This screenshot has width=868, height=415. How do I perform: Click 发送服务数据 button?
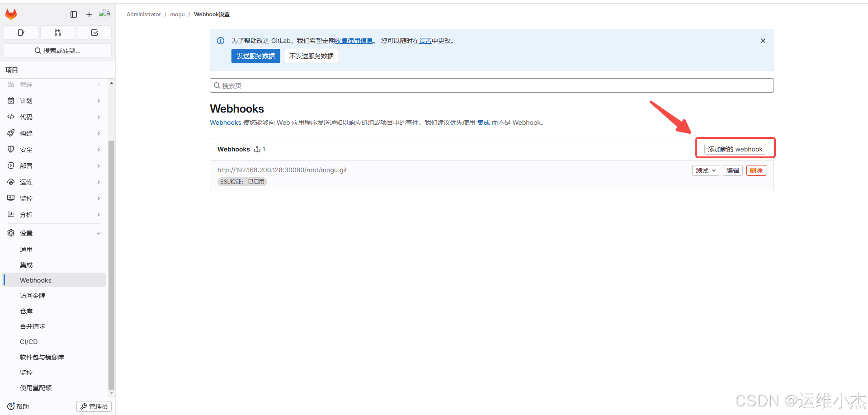pos(256,56)
